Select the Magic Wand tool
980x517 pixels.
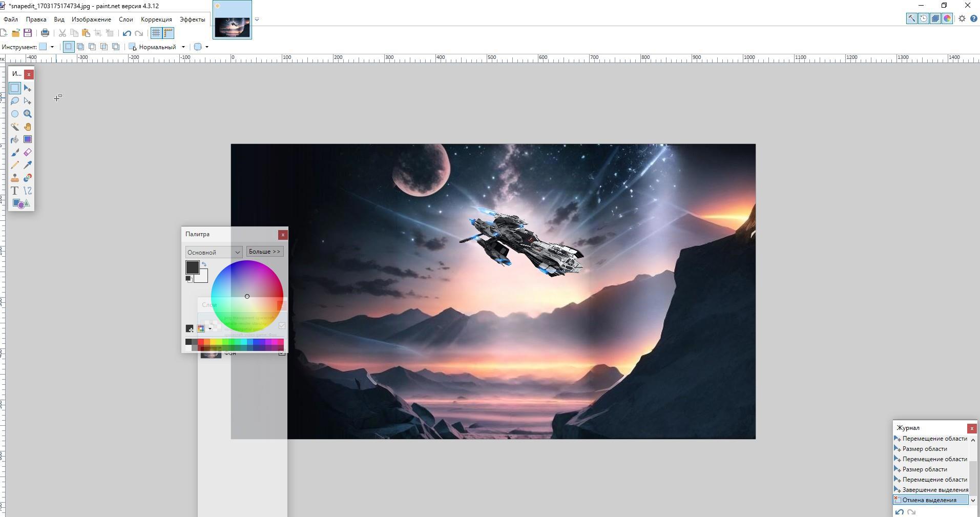15,127
